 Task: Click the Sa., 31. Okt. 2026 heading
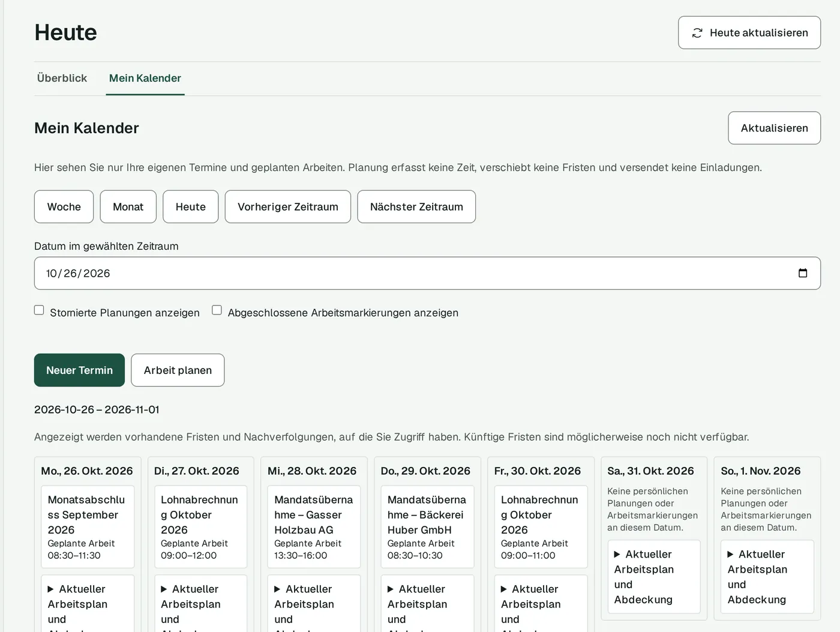click(x=650, y=471)
